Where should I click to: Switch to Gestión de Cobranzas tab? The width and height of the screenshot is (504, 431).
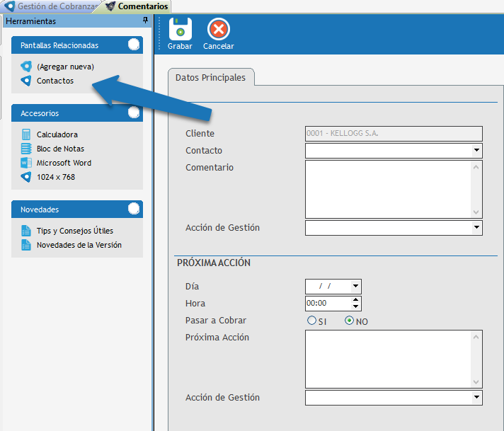(x=51, y=6)
